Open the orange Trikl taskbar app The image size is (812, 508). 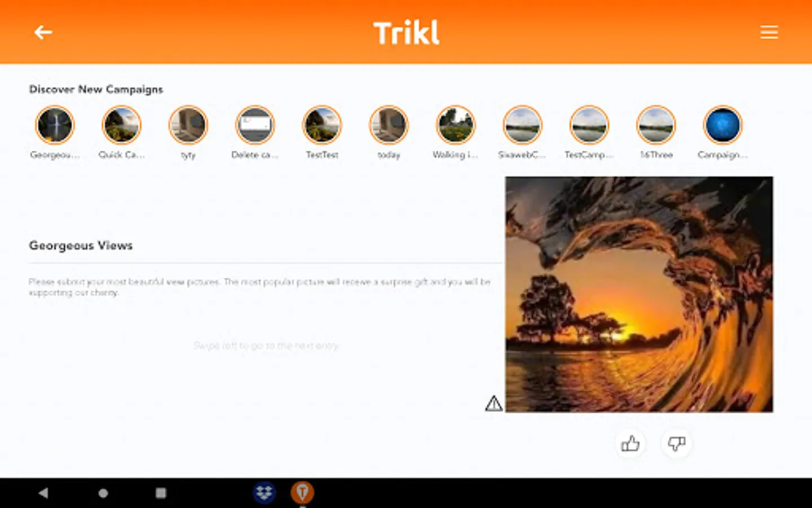302,493
